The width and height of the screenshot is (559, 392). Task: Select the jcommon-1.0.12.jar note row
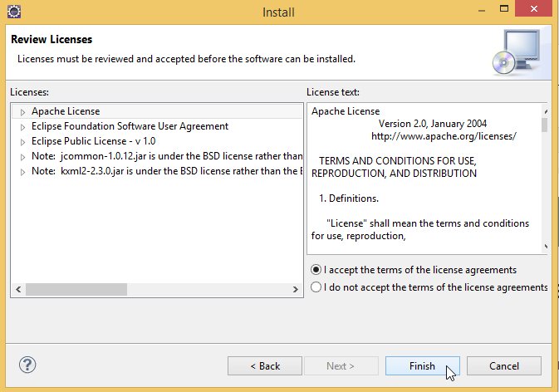coord(157,156)
